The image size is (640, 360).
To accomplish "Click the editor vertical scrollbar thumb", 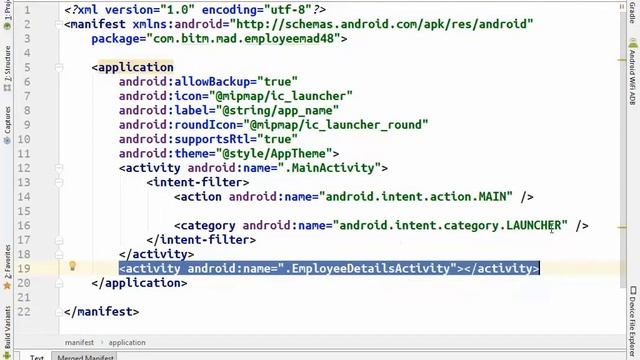I will coord(623,149).
